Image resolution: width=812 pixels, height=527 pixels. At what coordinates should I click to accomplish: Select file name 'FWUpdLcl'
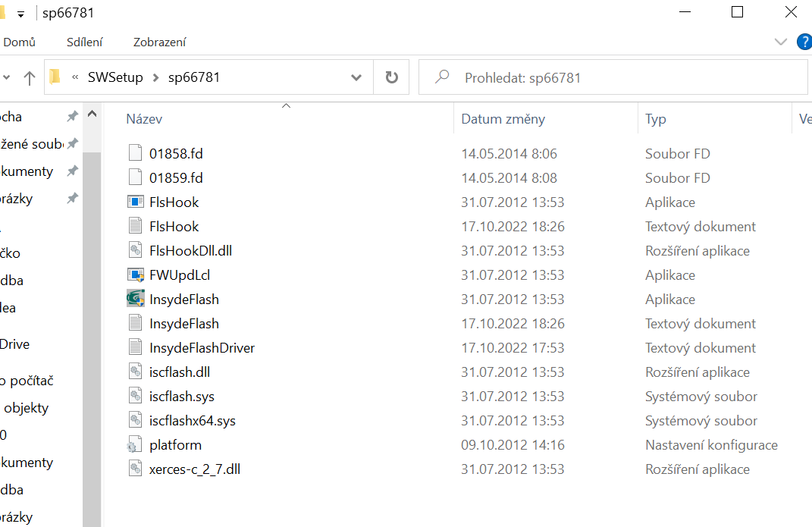click(180, 275)
